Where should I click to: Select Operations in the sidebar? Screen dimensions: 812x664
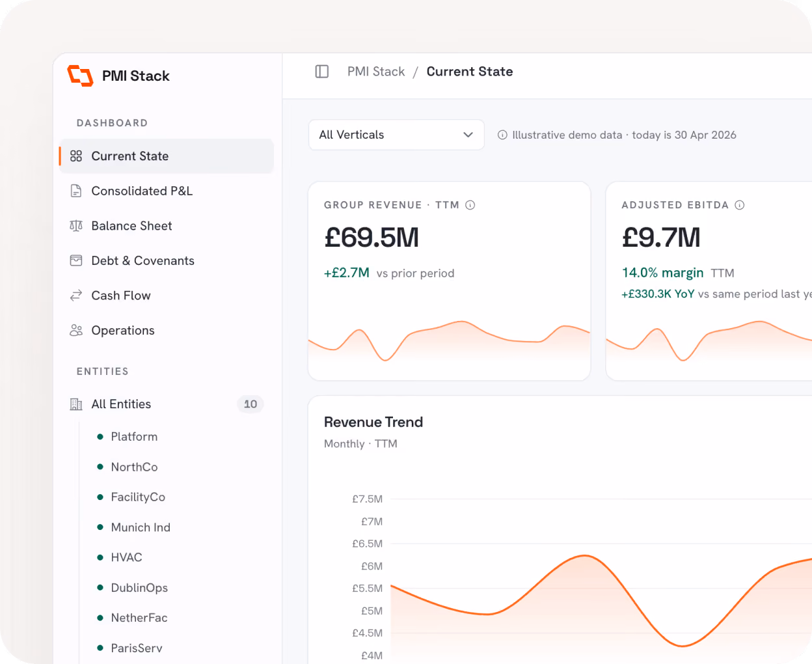point(167,331)
